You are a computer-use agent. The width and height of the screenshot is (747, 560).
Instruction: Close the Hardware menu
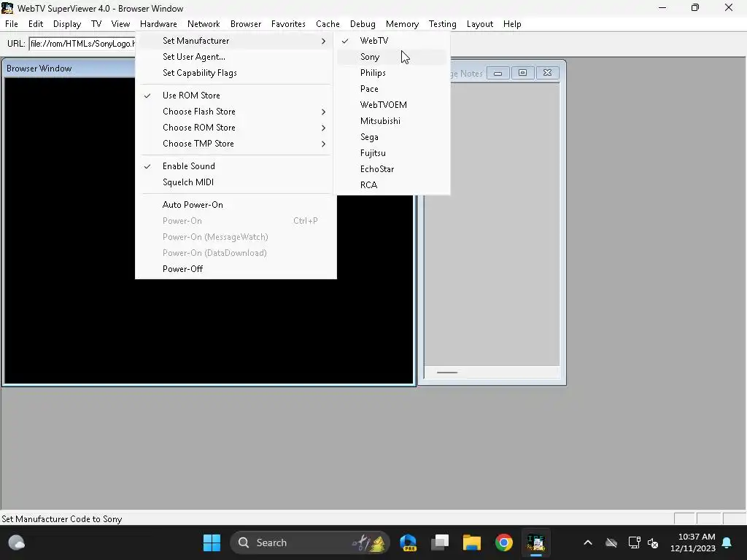click(x=158, y=24)
